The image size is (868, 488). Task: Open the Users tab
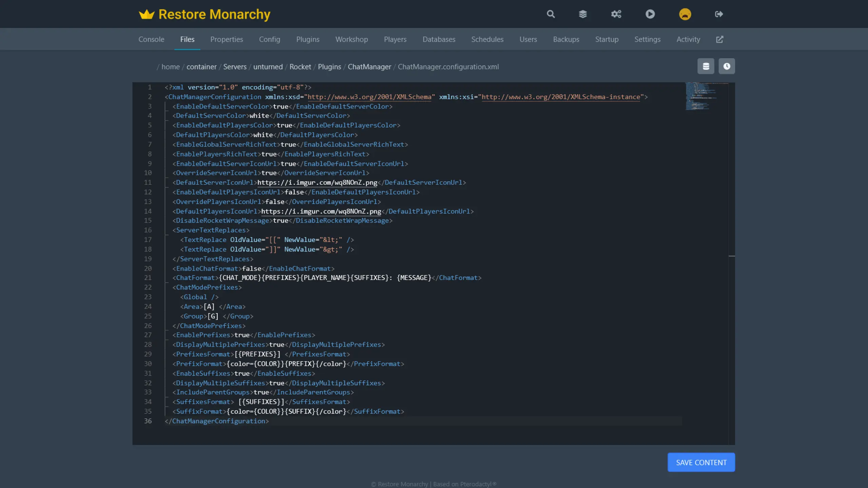pyautogui.click(x=528, y=39)
